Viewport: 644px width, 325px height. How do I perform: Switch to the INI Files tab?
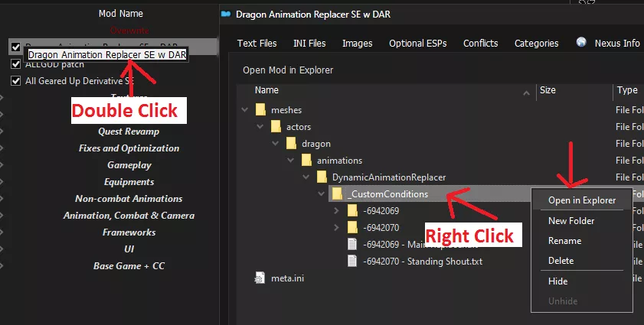(x=309, y=43)
